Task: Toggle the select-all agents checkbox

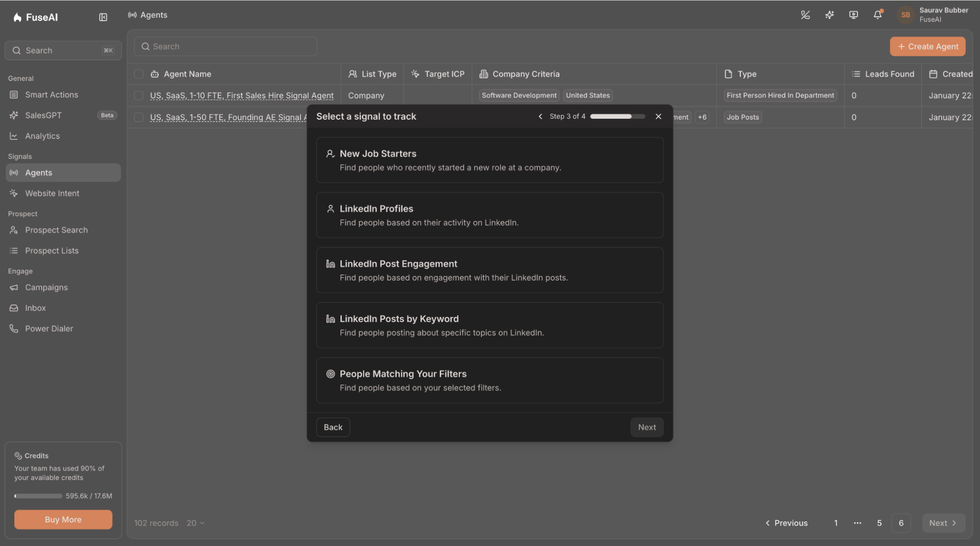Action: point(139,74)
